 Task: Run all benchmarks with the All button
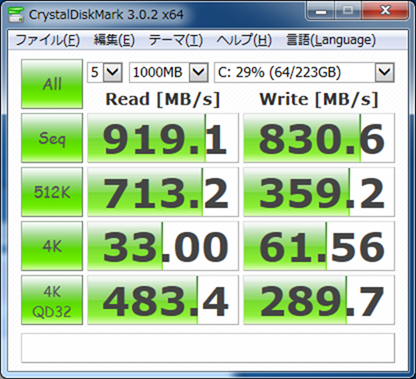click(52, 84)
